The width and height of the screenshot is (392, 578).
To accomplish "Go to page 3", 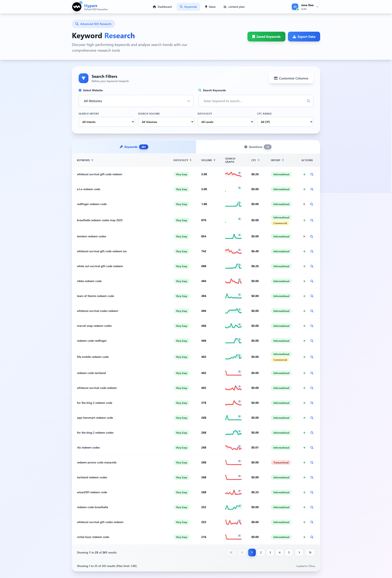I will point(270,552).
